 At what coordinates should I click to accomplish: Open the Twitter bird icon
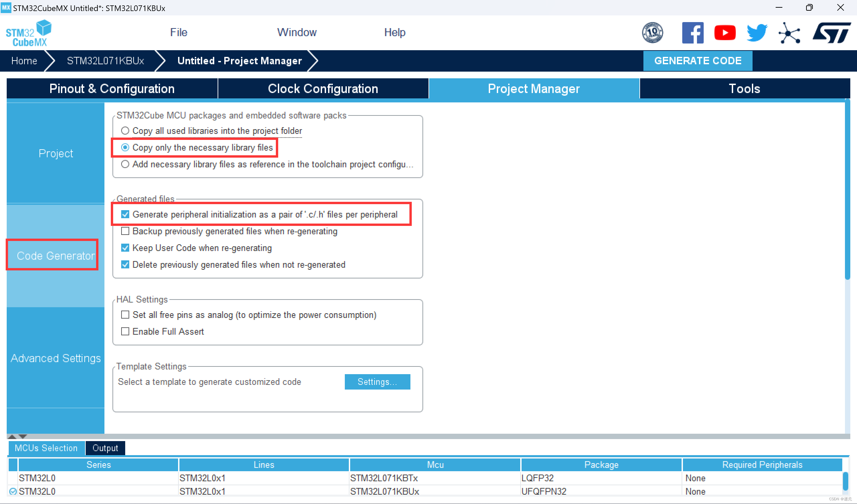click(757, 33)
